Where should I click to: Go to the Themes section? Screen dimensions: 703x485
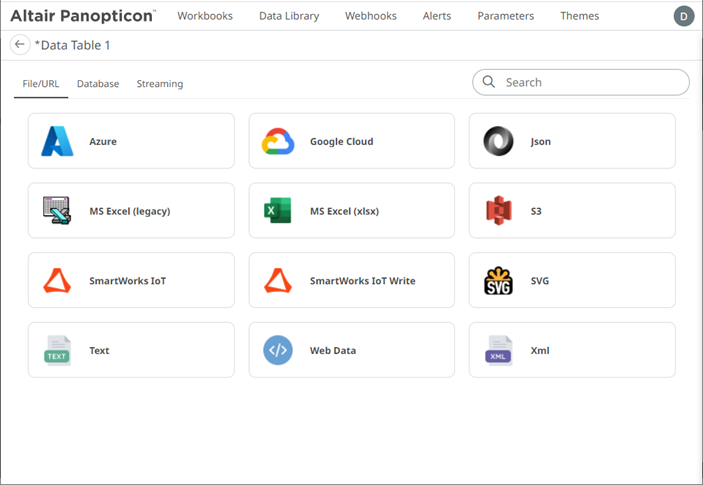coord(579,16)
